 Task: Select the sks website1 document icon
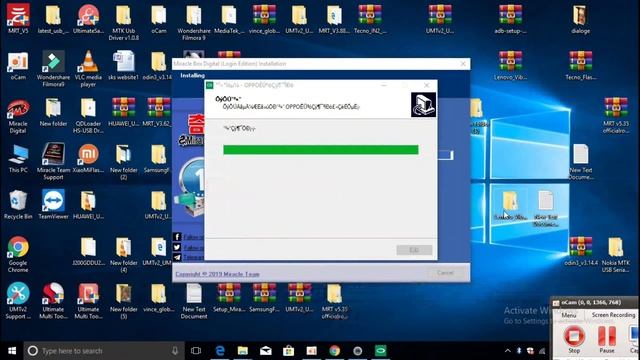[x=123, y=65]
